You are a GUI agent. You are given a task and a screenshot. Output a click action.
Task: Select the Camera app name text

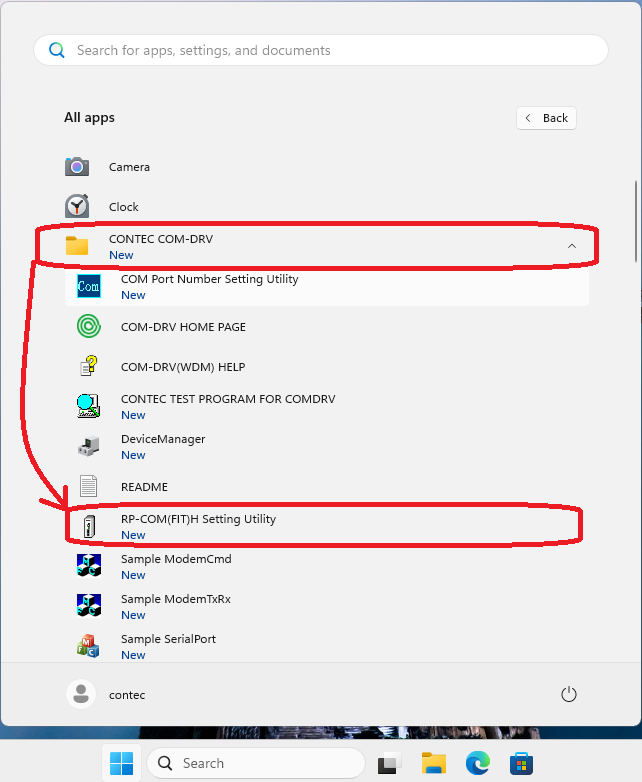129,167
